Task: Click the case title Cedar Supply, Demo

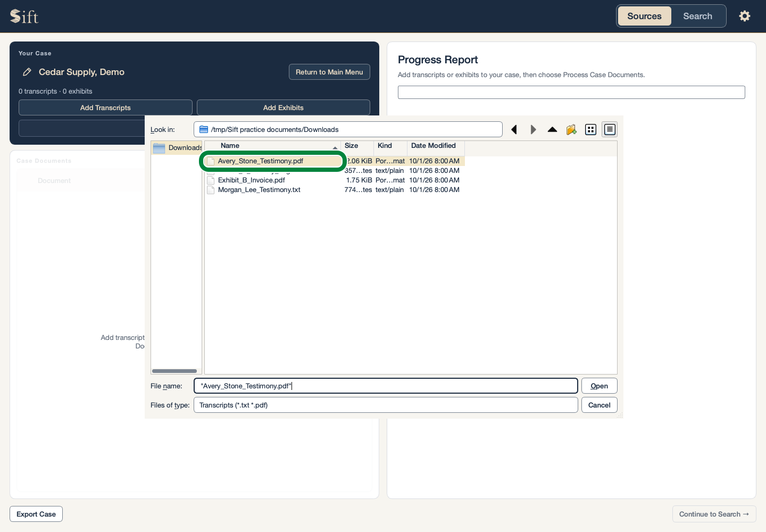Action: pos(81,72)
